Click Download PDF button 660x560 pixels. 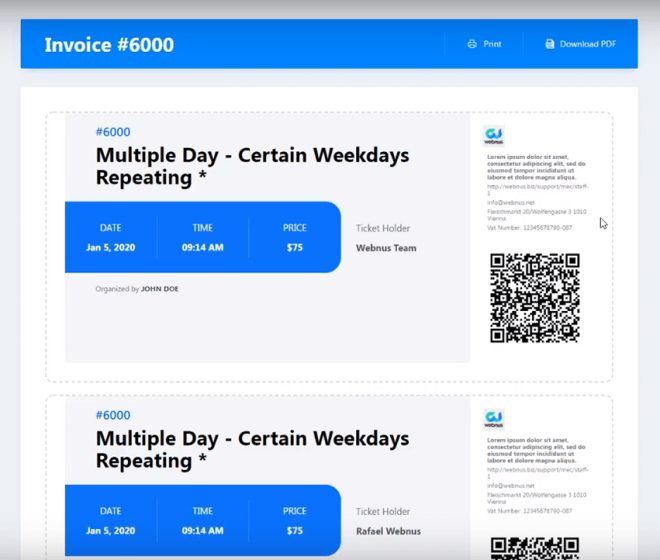(x=580, y=44)
